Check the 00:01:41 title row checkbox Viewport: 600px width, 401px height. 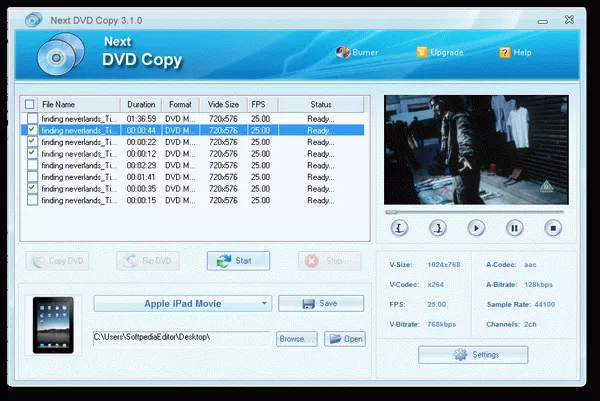click(x=33, y=177)
